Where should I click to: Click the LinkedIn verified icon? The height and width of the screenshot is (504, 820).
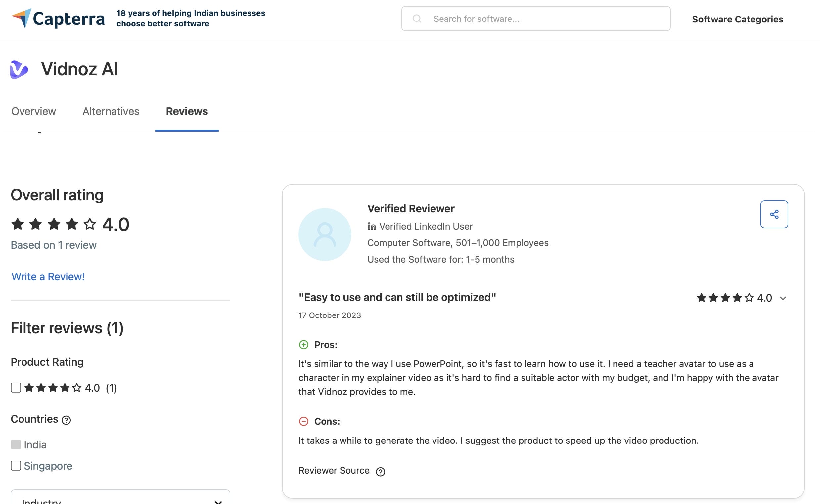[372, 226]
